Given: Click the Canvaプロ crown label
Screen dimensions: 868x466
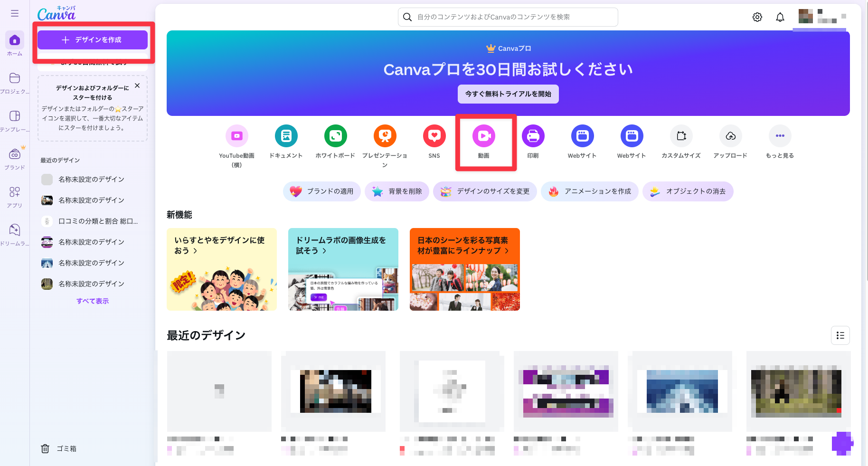Looking at the screenshot, I should click(x=509, y=48).
